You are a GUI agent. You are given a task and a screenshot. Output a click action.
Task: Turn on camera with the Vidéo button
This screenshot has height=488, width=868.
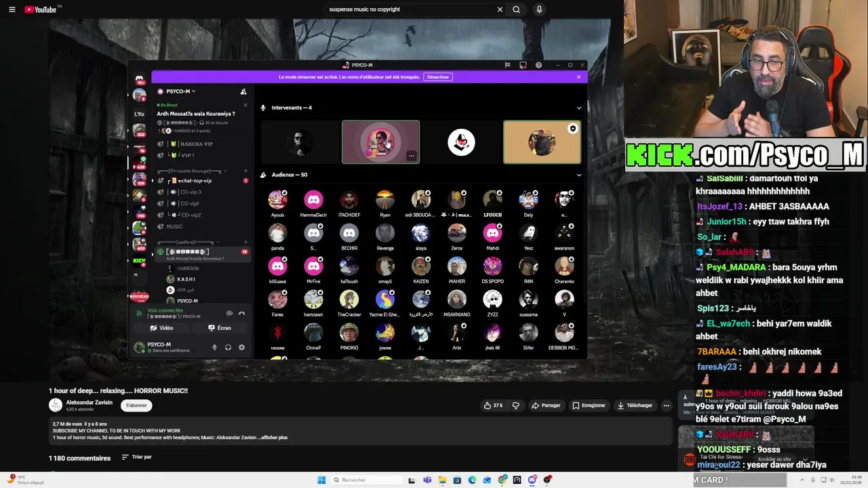point(161,328)
